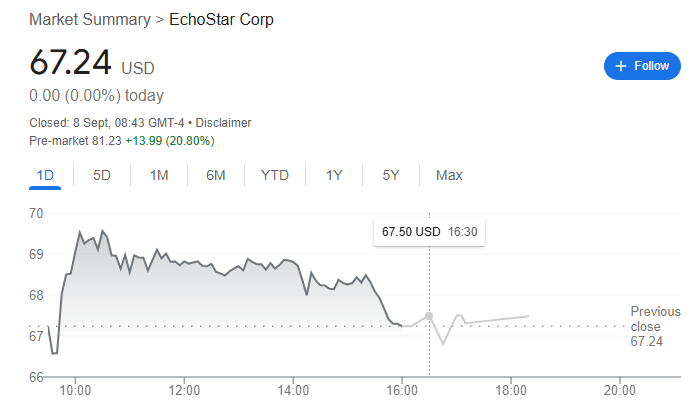Switch to the 1Y chart view
Screen dimensions: 698x408
[334, 175]
